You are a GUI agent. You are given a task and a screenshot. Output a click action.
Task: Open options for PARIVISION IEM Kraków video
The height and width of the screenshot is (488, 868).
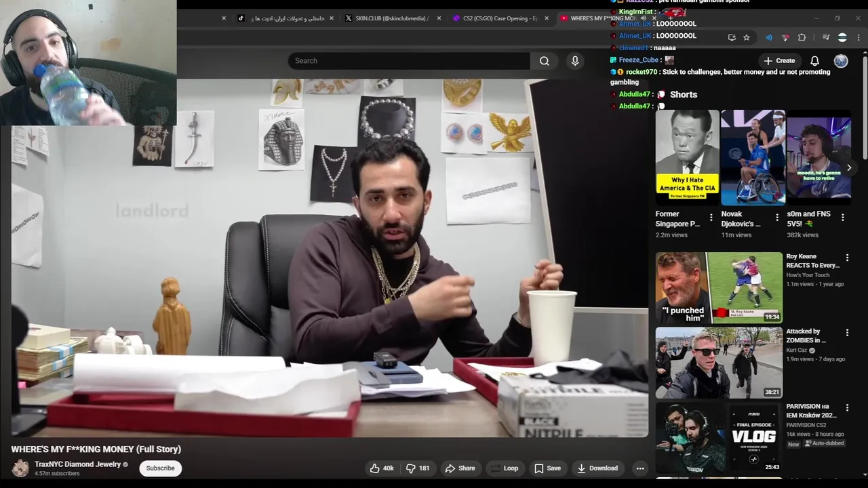coord(847,408)
